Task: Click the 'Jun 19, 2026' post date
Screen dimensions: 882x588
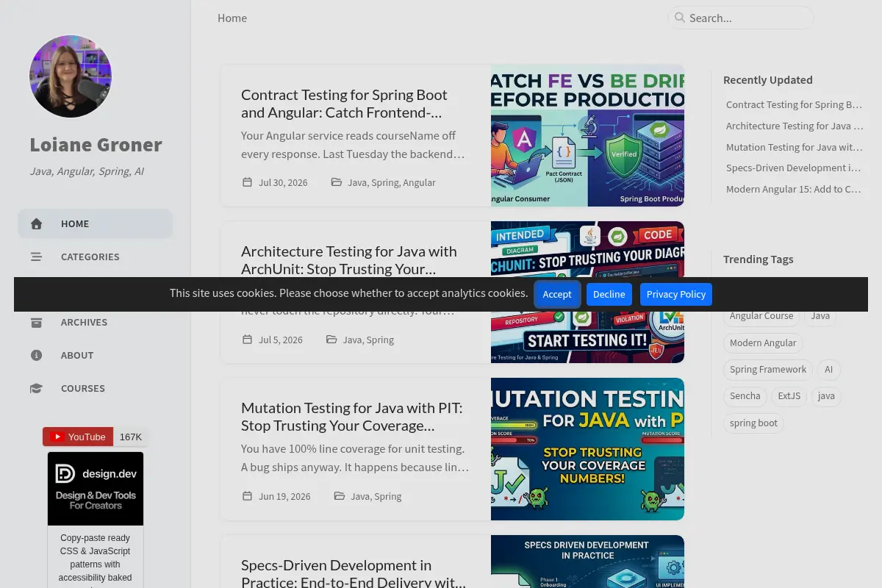Action: [x=284, y=496]
